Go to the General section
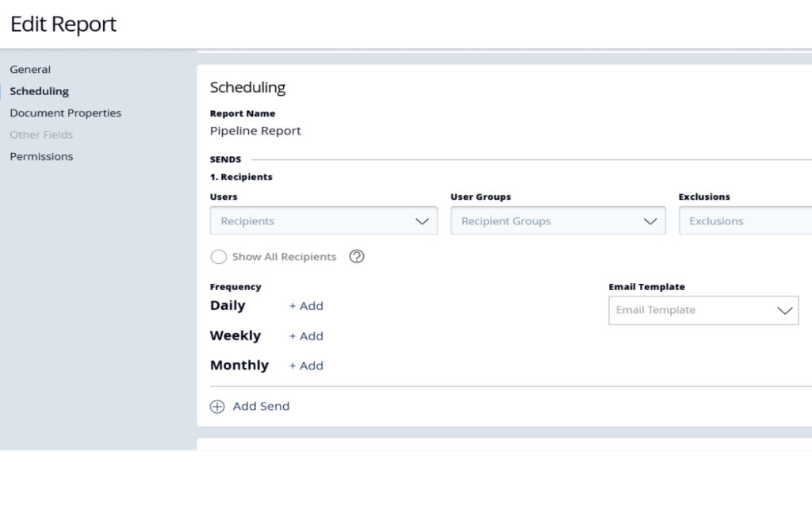Viewport: 812px width, 505px height. [x=30, y=70]
